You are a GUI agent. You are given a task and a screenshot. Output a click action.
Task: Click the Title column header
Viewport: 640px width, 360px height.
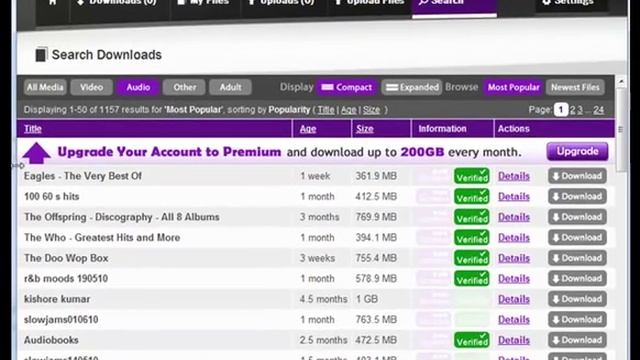(x=33, y=129)
